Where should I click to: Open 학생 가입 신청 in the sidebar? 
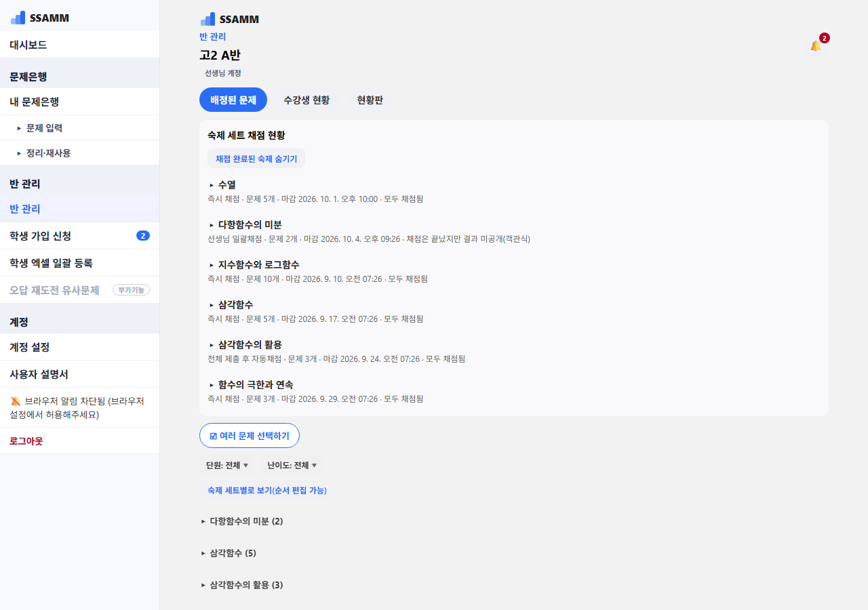click(79, 236)
